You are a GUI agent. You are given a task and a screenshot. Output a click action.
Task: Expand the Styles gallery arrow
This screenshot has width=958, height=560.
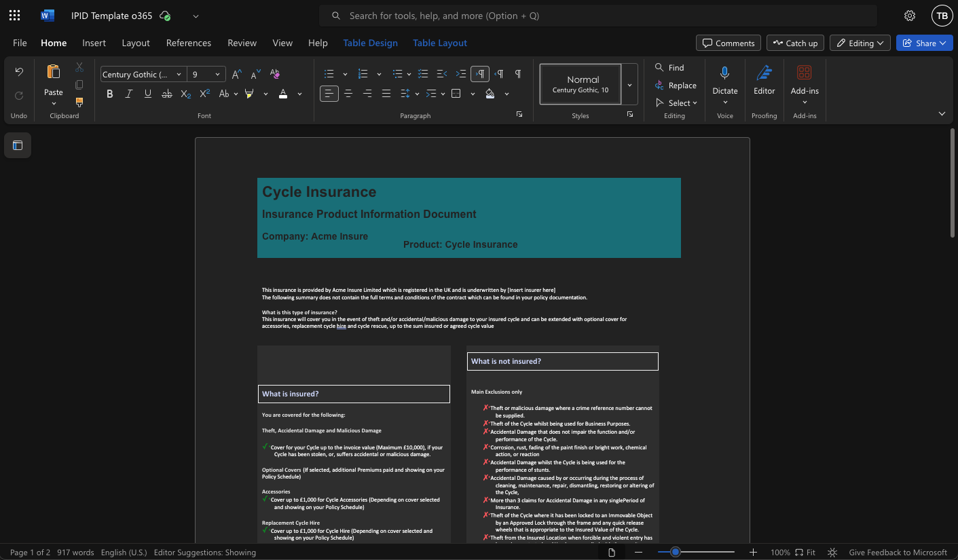tap(629, 85)
